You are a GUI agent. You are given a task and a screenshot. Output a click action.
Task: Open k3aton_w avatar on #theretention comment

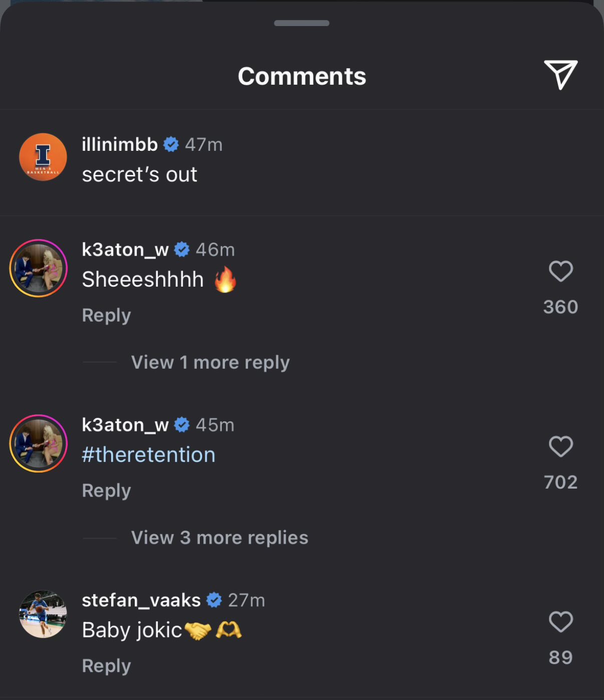pos(39,443)
